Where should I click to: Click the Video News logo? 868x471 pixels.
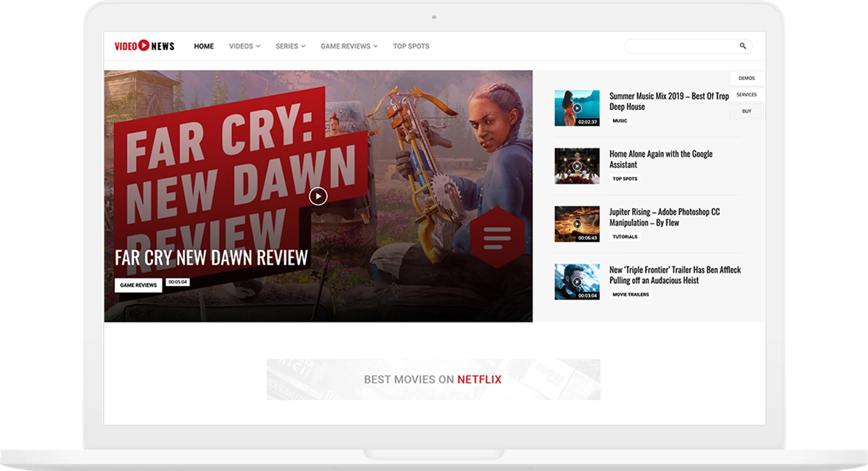[x=144, y=46]
